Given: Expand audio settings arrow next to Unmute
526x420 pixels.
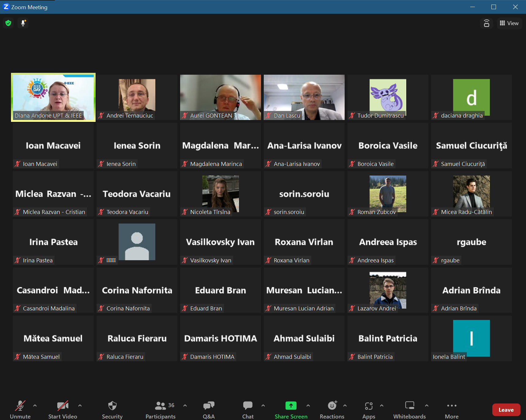Looking at the screenshot, I should [35, 406].
